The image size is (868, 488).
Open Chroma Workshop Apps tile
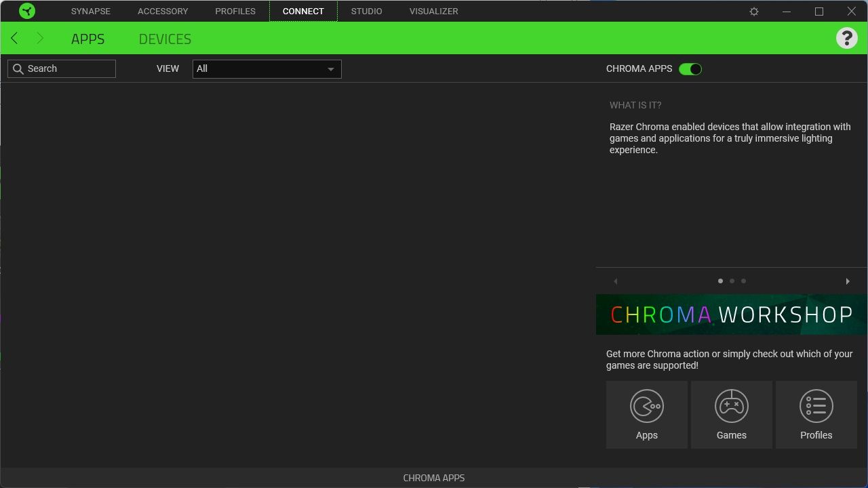coord(647,415)
